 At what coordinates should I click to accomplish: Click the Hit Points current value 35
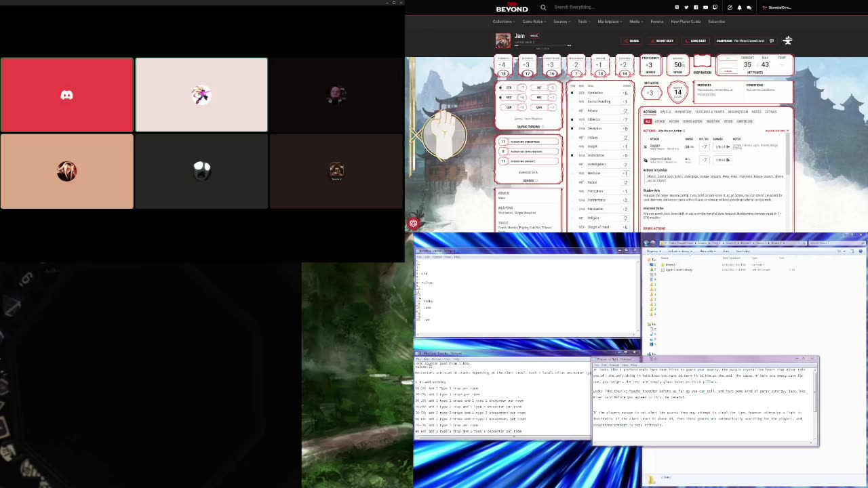[747, 65]
